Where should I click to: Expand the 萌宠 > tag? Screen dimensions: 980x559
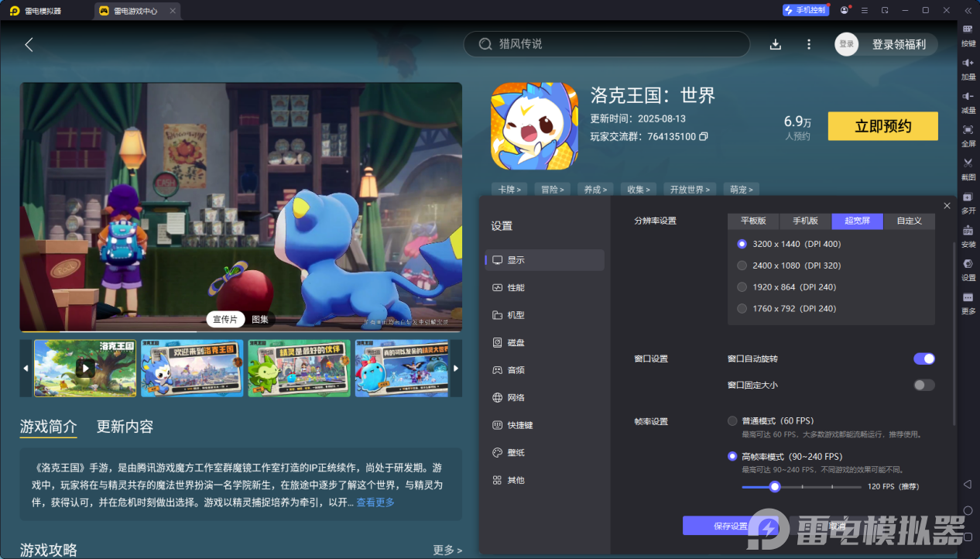pyautogui.click(x=740, y=189)
